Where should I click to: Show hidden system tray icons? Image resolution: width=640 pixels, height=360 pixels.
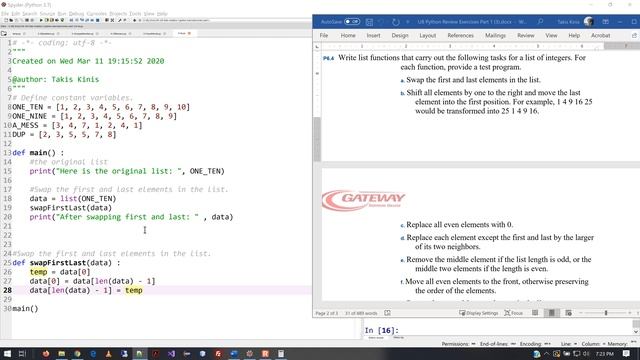[x=547, y=354]
